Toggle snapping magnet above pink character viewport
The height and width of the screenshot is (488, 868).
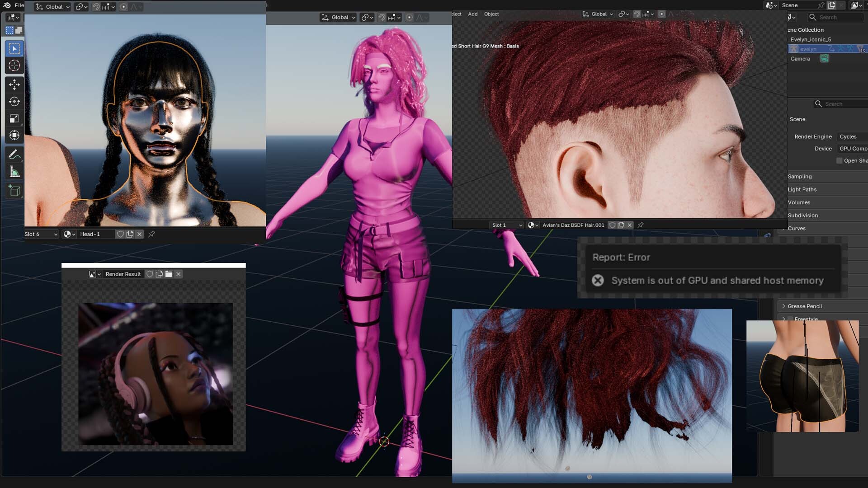click(x=382, y=17)
